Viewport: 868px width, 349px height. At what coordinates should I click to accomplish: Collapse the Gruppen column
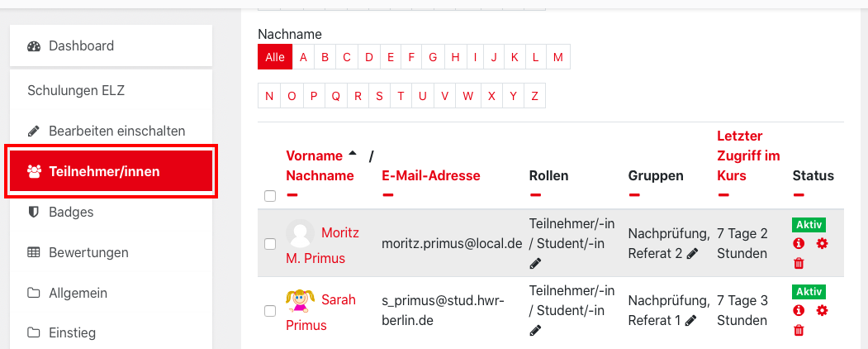634,195
